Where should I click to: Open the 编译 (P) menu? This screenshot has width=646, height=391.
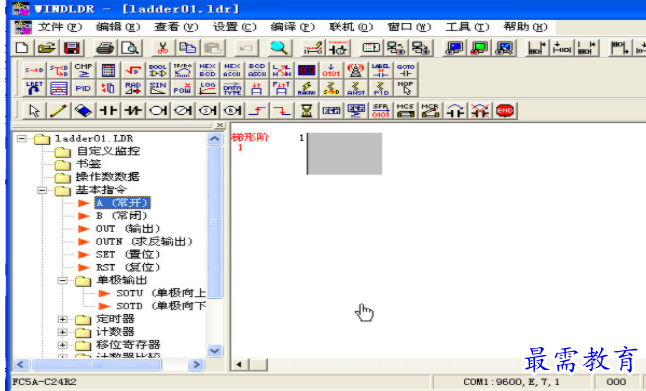coord(293,27)
